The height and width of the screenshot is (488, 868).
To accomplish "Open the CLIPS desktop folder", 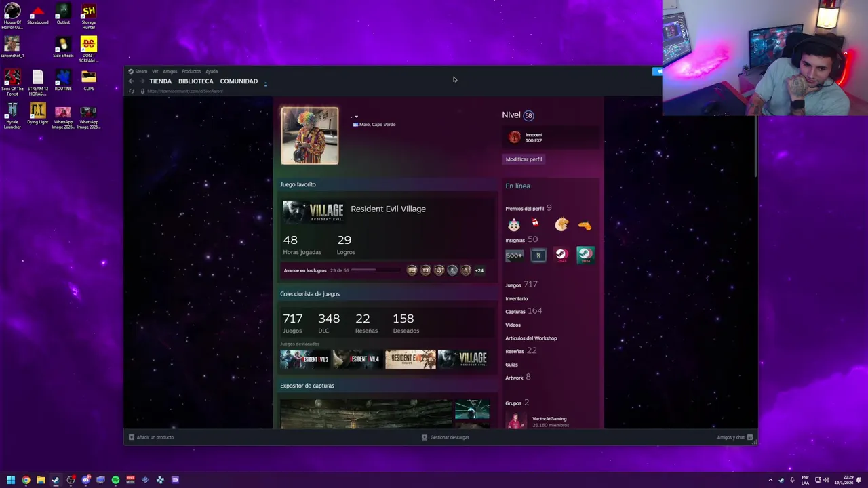I will (89, 81).
